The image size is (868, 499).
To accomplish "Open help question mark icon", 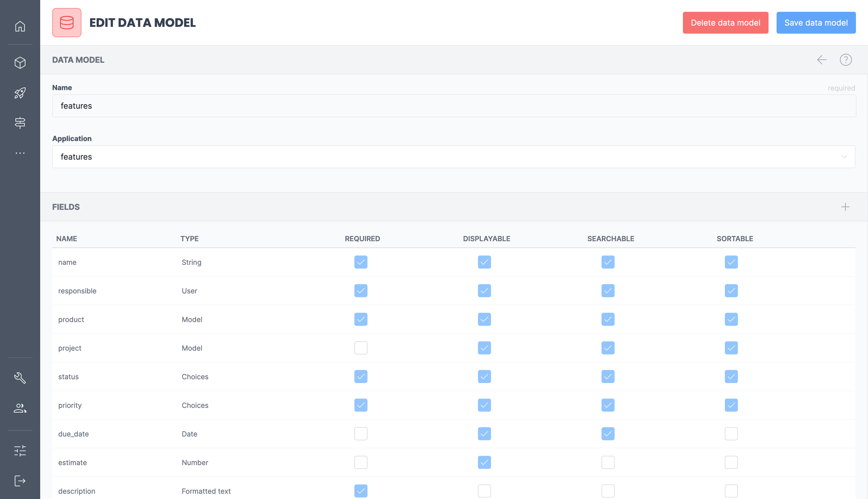I will pyautogui.click(x=845, y=60).
